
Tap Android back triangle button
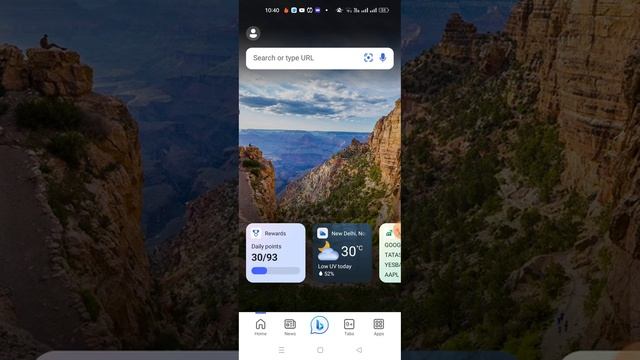(359, 350)
